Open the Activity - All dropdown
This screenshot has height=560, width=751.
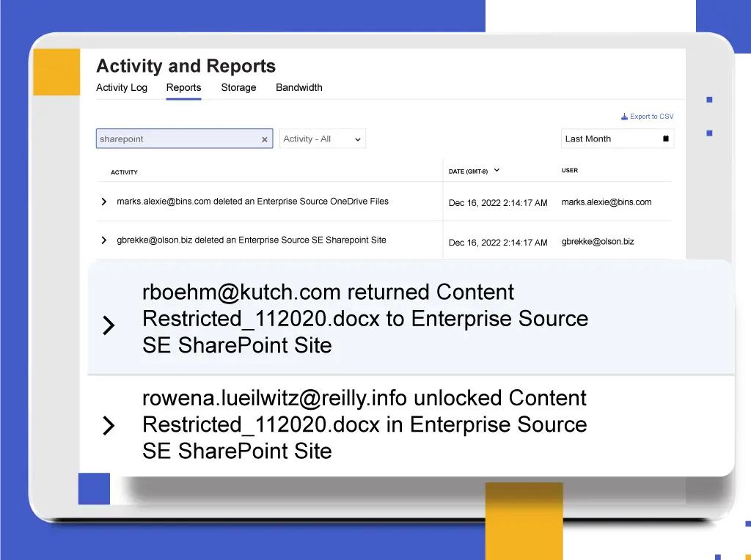tap(323, 139)
